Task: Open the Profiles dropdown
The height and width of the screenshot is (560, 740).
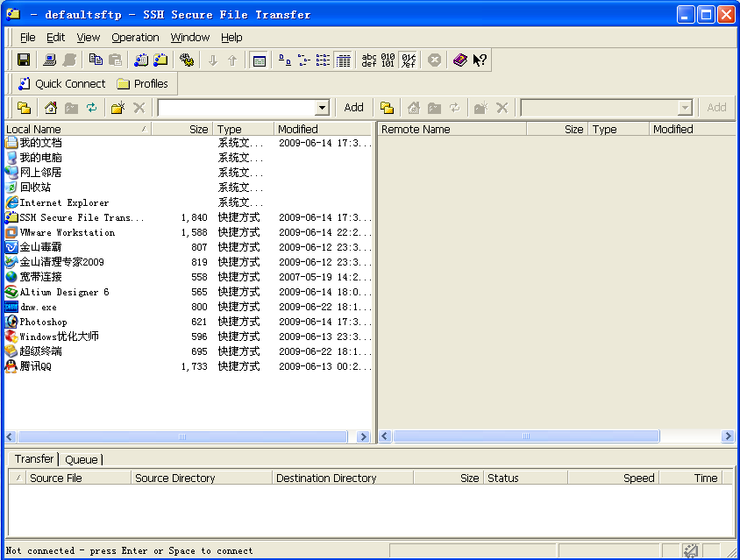Action: pyautogui.click(x=142, y=84)
